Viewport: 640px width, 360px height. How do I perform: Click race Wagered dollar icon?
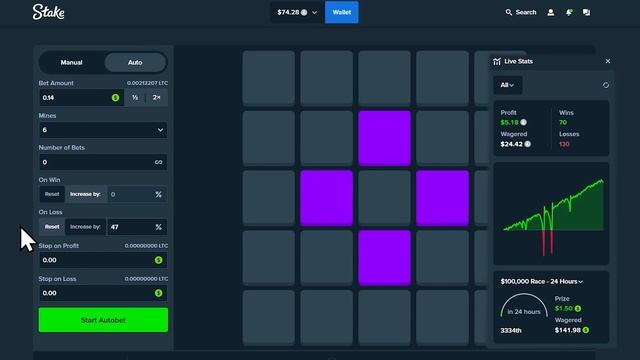coord(586,330)
